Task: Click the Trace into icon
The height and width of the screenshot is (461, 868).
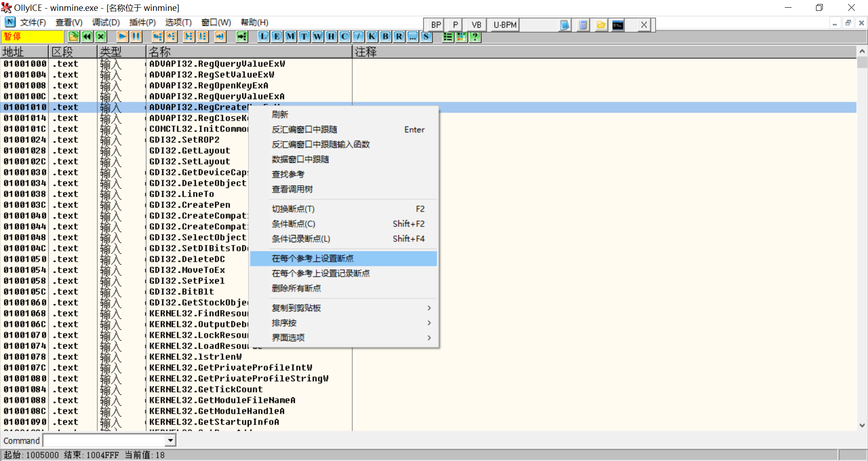Action: tap(189, 37)
